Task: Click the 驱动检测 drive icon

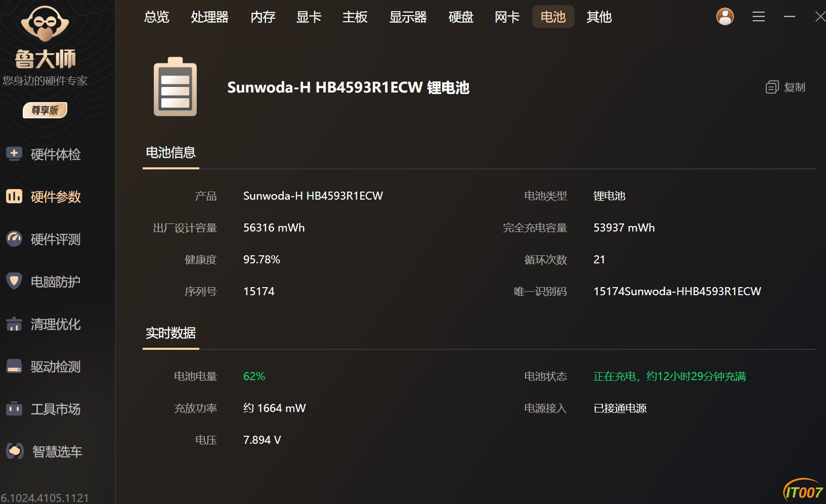Action: 14,366
